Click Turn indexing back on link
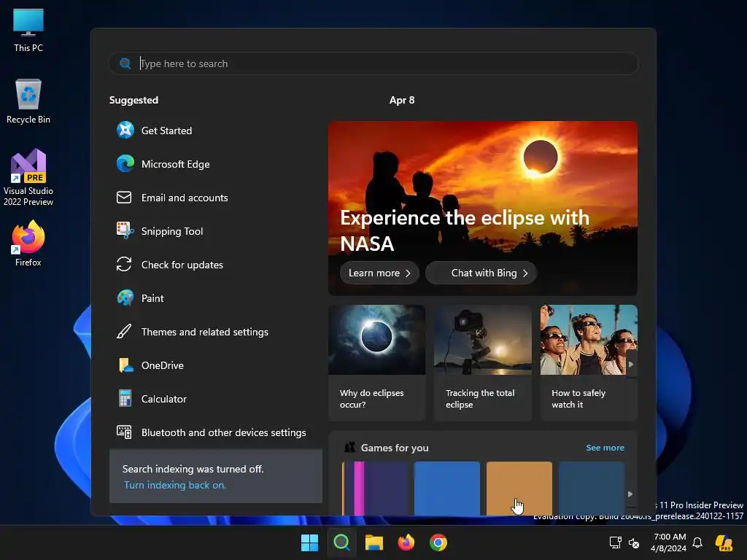The image size is (747, 560). (x=175, y=485)
